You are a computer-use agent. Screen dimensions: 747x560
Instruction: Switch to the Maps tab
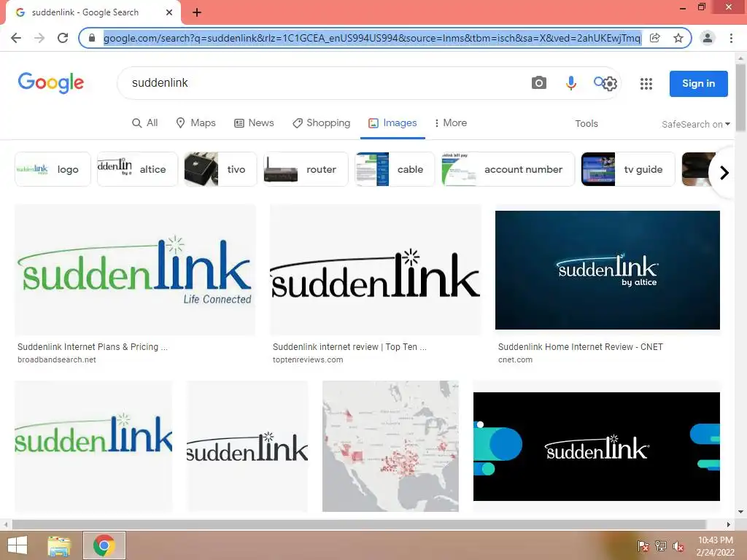point(196,122)
